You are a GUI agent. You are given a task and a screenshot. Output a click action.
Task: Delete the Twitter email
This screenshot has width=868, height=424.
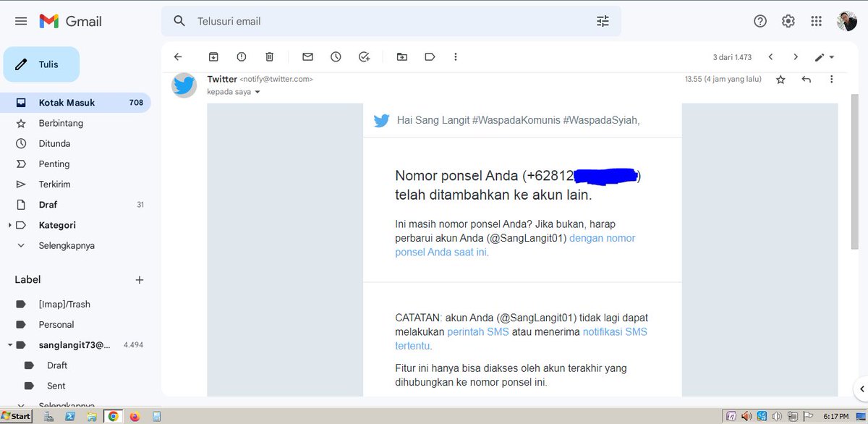coord(269,56)
